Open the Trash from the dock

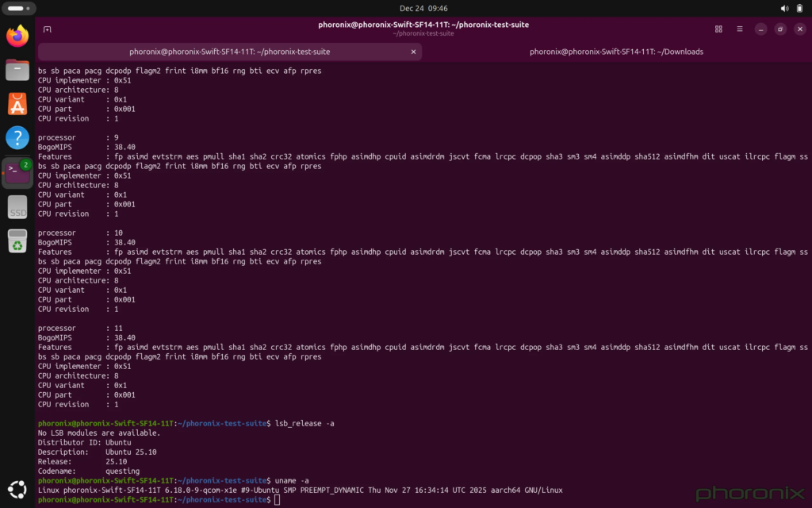(x=17, y=241)
